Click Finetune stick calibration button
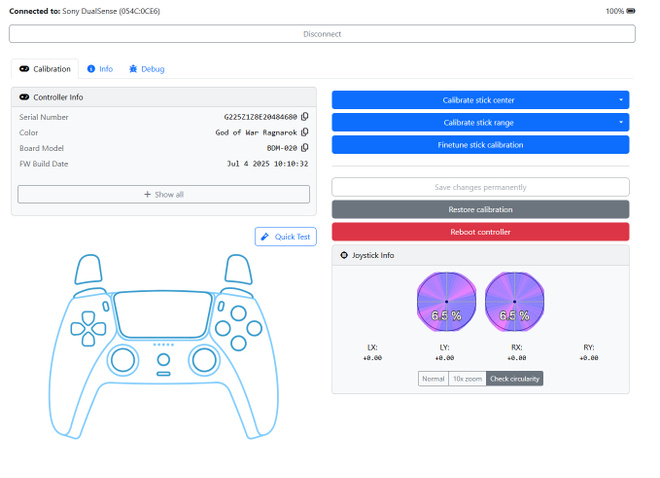Viewport: 660px width, 478px height. point(480,145)
